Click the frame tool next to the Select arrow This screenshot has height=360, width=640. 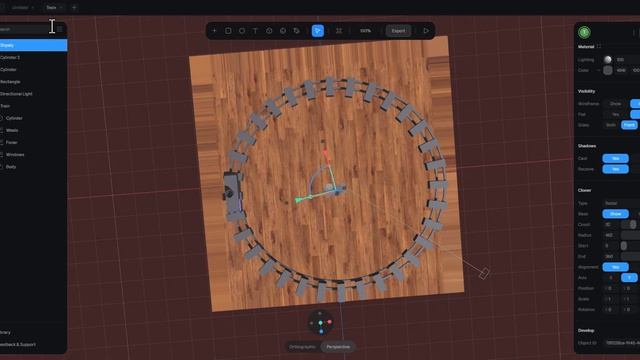(x=339, y=31)
